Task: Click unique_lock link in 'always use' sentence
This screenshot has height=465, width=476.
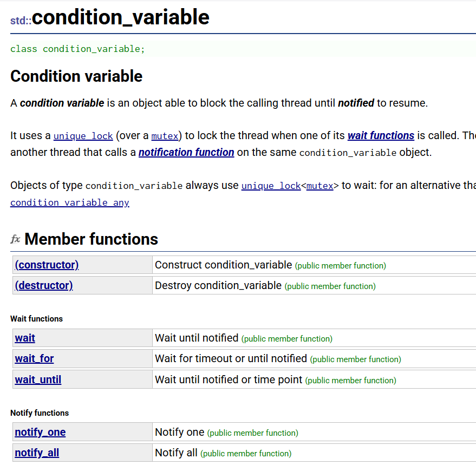Action: (x=271, y=186)
